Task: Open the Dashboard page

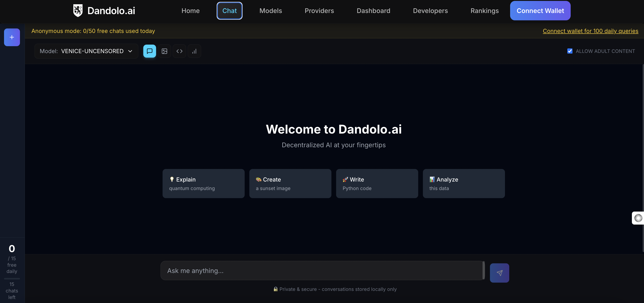Action: point(373,11)
